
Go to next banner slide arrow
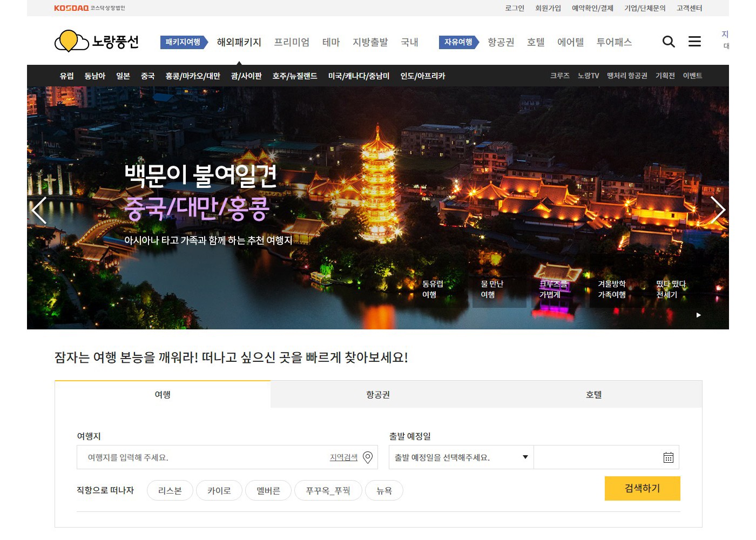(717, 210)
